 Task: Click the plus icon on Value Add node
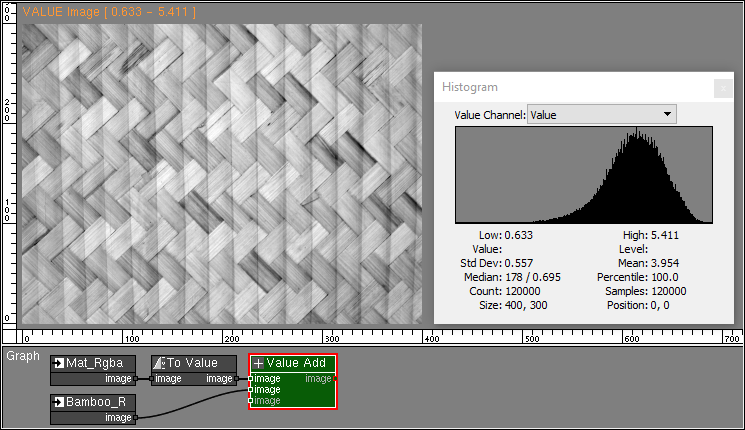pyautogui.click(x=259, y=363)
